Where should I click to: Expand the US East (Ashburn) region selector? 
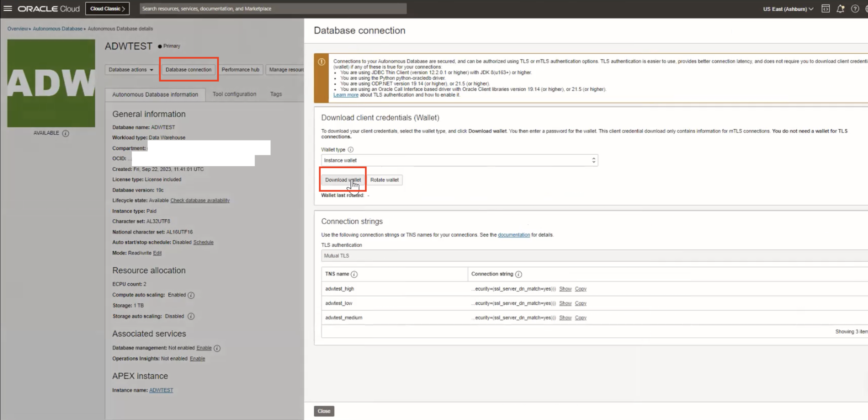[x=788, y=9]
